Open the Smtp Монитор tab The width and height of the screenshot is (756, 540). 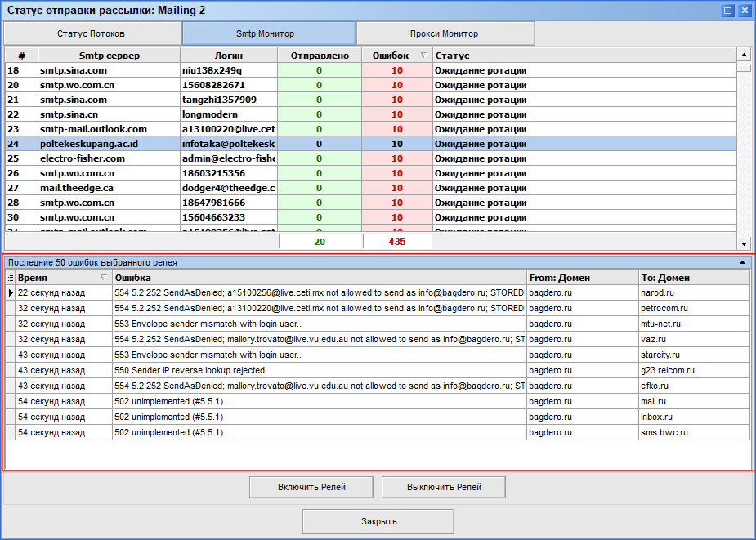click(x=269, y=33)
